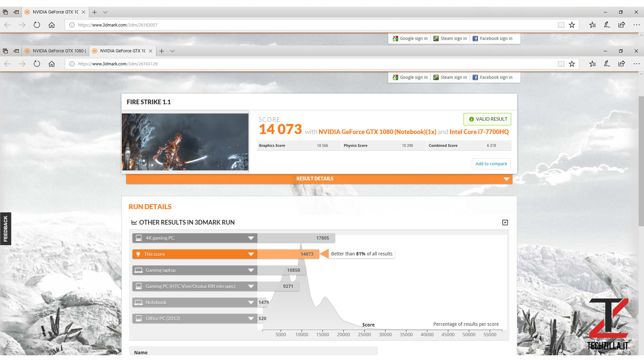Expand the Notebook row
This screenshot has width=644, height=362.
[x=251, y=302]
